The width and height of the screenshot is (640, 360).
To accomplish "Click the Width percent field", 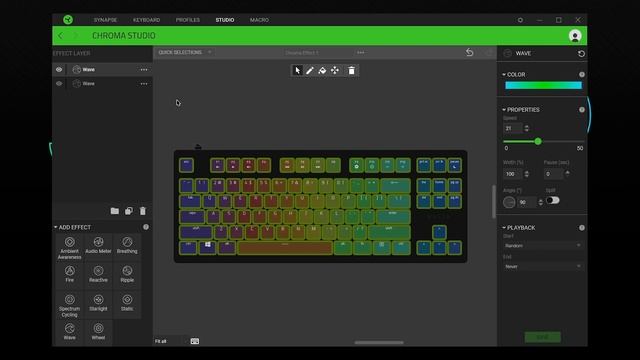I will (513, 174).
